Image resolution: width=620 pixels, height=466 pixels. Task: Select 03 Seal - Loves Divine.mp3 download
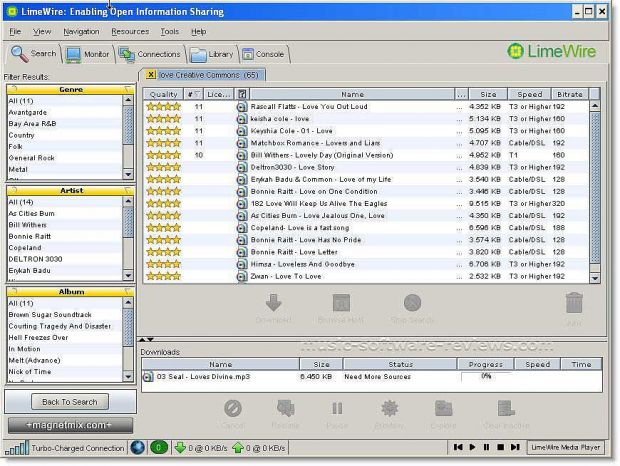[x=372, y=377]
